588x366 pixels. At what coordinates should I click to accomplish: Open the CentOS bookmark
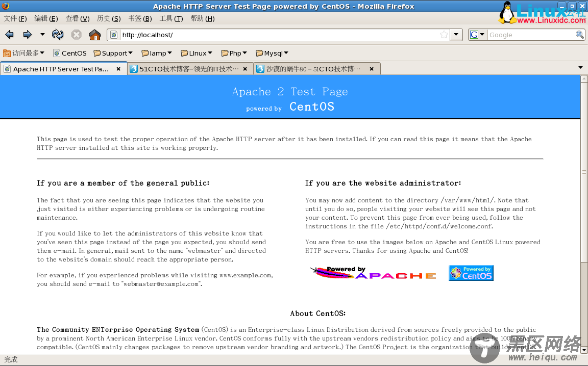(x=70, y=53)
